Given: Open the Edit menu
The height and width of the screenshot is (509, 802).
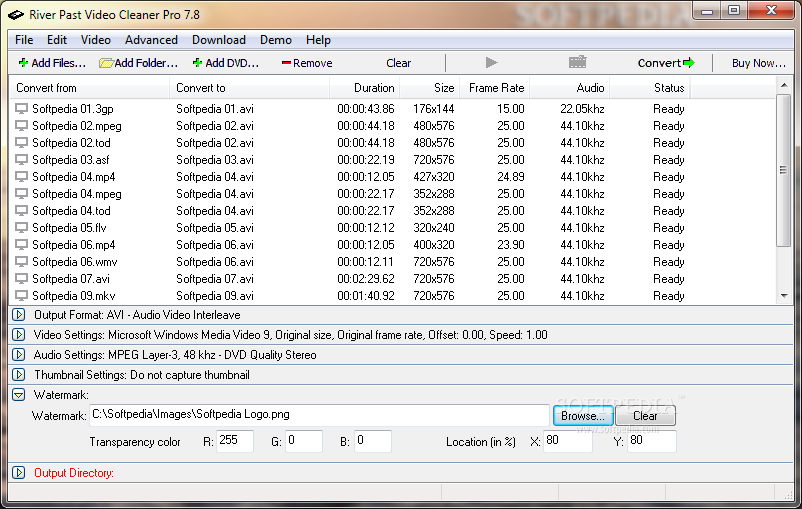Looking at the screenshot, I should [x=57, y=40].
